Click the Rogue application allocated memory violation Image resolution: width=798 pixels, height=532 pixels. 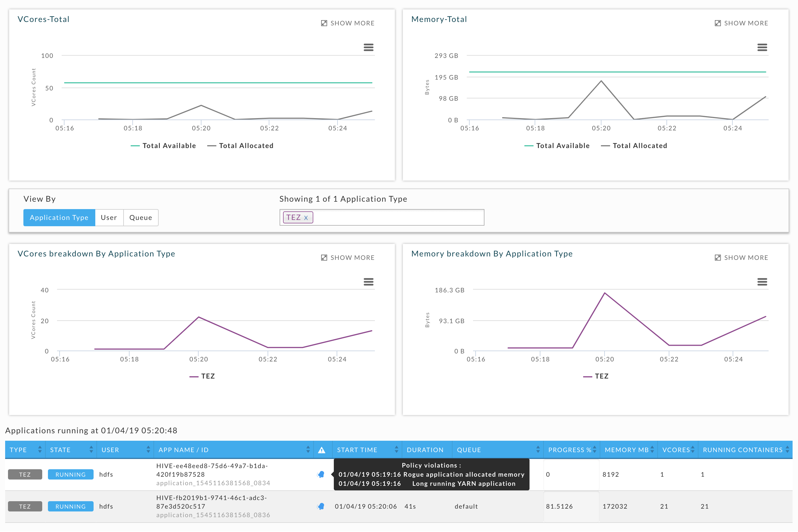pyautogui.click(x=431, y=474)
